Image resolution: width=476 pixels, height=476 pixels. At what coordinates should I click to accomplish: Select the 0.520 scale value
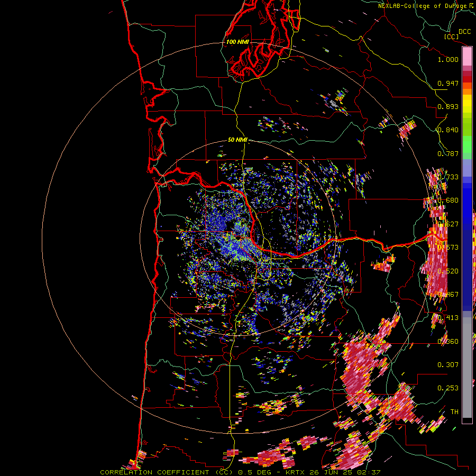pos(448,271)
